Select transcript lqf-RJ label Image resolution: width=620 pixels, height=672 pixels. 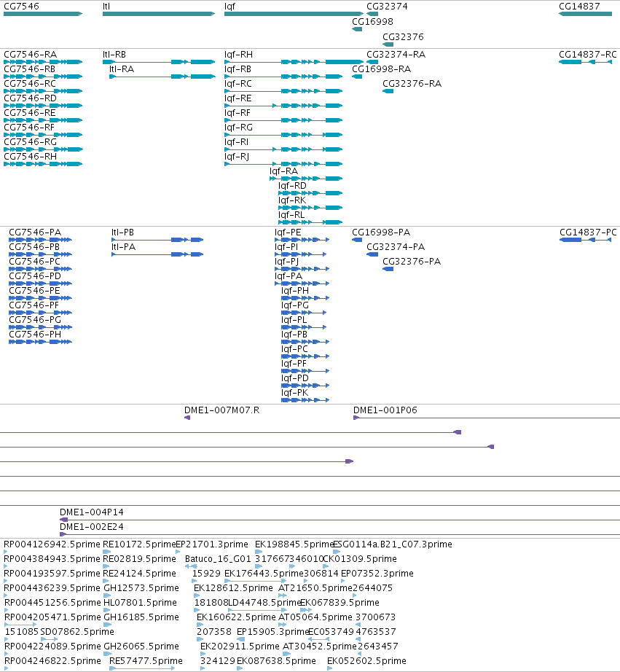point(237,157)
